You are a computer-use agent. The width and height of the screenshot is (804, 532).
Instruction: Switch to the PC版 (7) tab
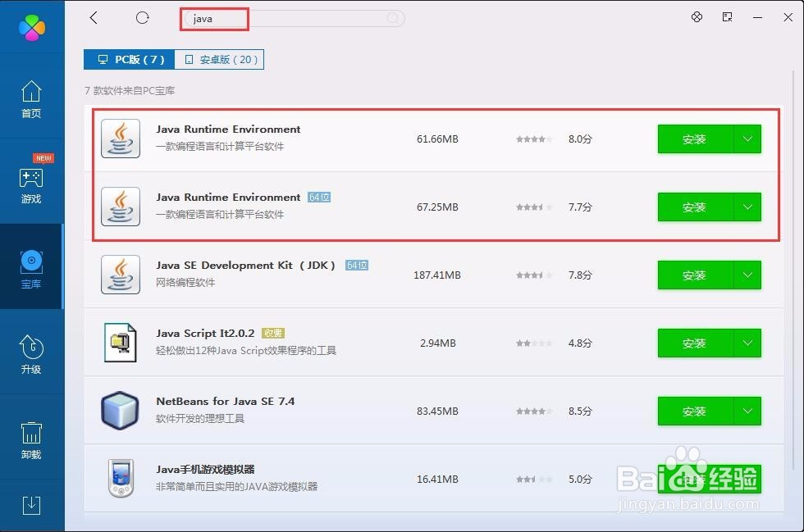130,60
